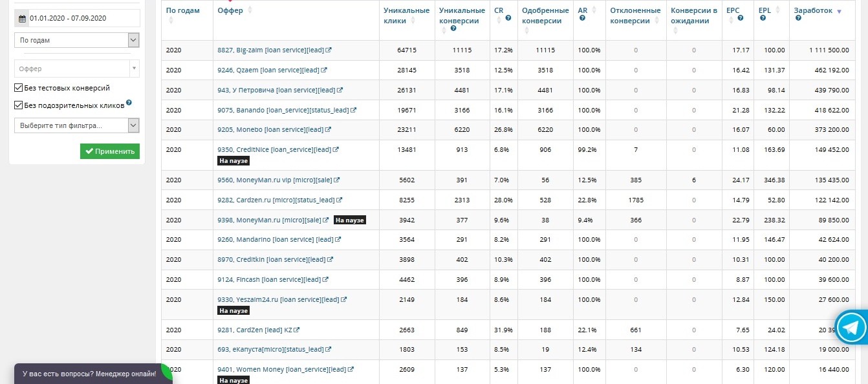
Task: Open external link icon next to Big-zaim offer
Action: 329,50
